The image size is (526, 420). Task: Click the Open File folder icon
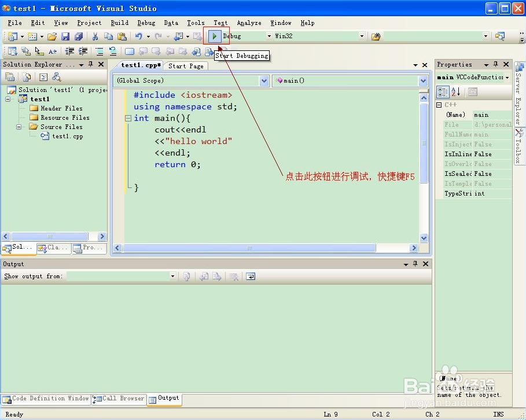(x=52, y=36)
